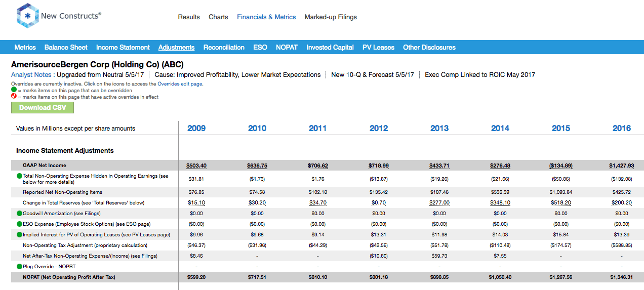
Task: Click Non-Operating Tax Adjustment value ($588.85)
Action: click(622, 245)
